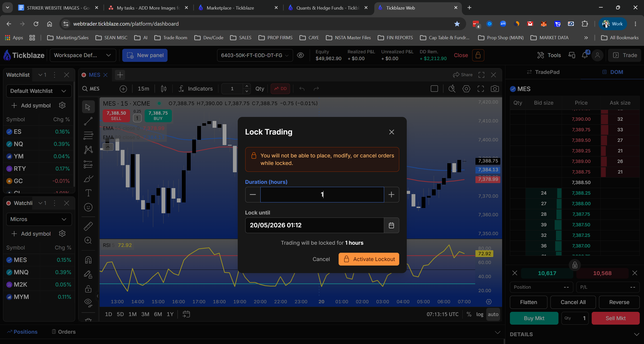644x344 pixels.
Task: Open the text annotation tool
Action: (x=88, y=193)
